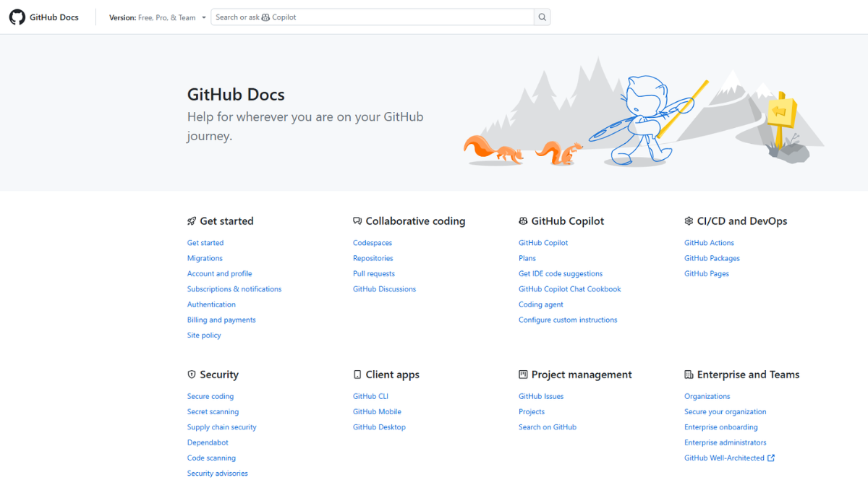Click the GitHub Docs logo icon
The height and width of the screenshot is (488, 868).
tap(17, 17)
